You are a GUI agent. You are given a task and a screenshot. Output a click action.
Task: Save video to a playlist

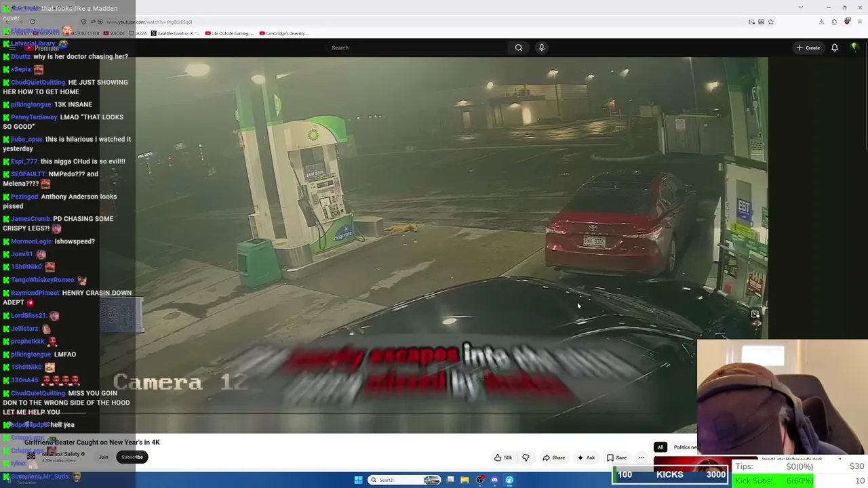coord(616,457)
